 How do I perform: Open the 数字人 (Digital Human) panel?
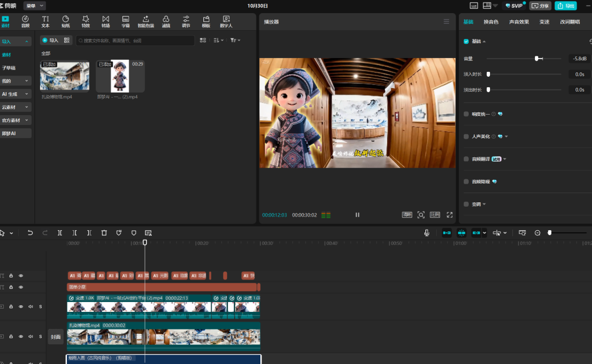click(226, 21)
